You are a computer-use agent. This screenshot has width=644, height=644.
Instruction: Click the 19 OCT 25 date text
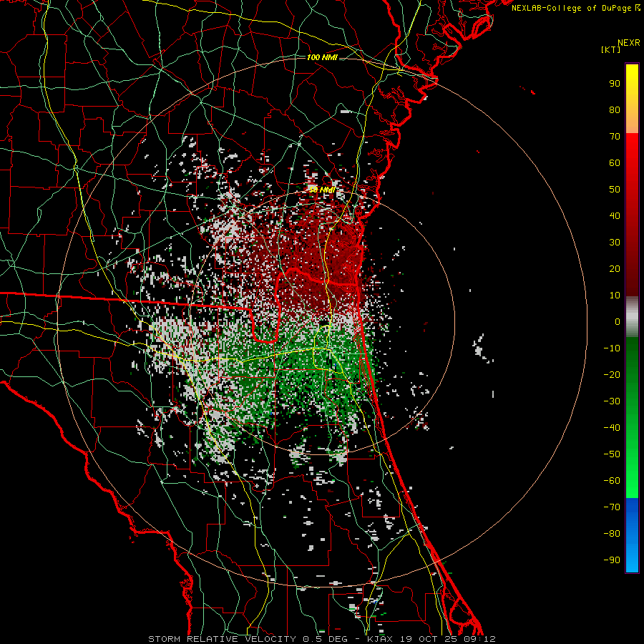(x=429, y=639)
